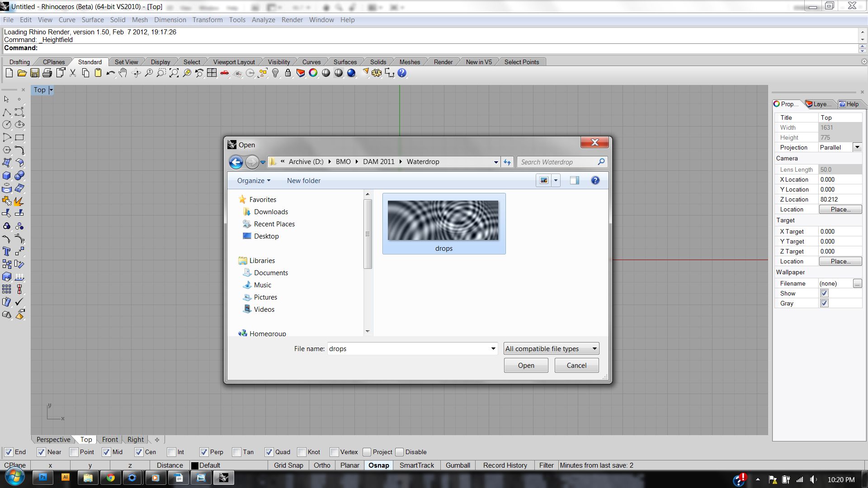The width and height of the screenshot is (868, 488).
Task: Click the Print toolbar icon
Action: click(47, 73)
